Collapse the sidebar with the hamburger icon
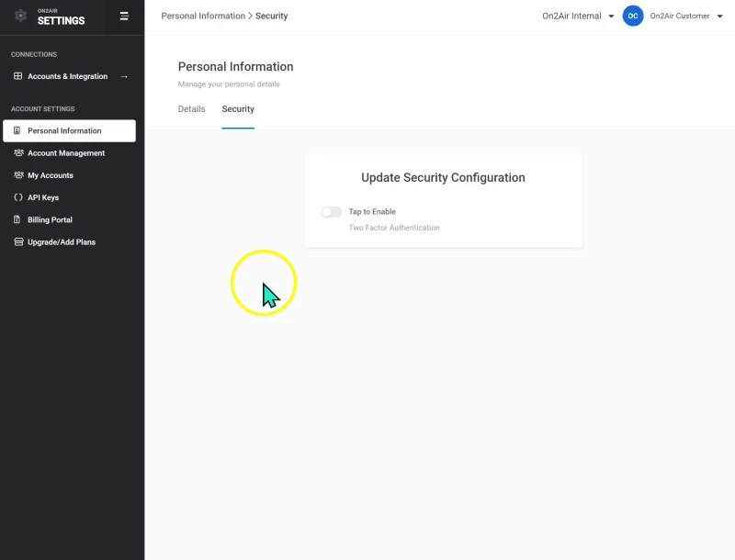Screen dimensions: 735x560 click(x=124, y=16)
